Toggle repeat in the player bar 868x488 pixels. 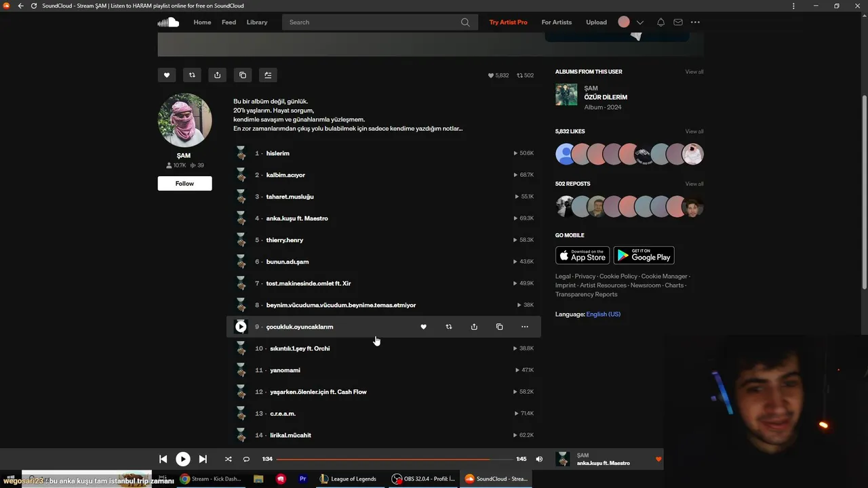click(246, 459)
